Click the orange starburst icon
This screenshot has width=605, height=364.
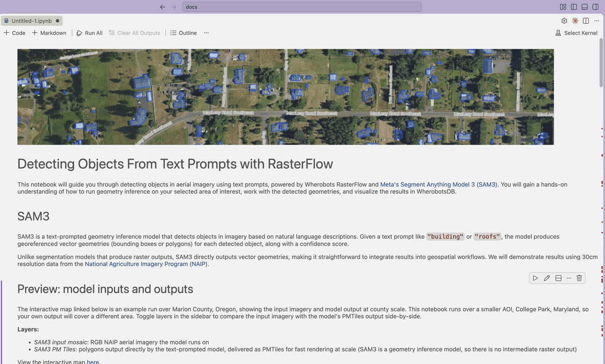tap(575, 21)
